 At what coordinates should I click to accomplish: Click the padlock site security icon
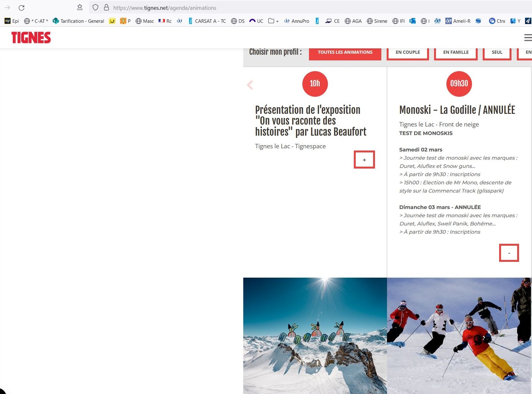coord(106,8)
